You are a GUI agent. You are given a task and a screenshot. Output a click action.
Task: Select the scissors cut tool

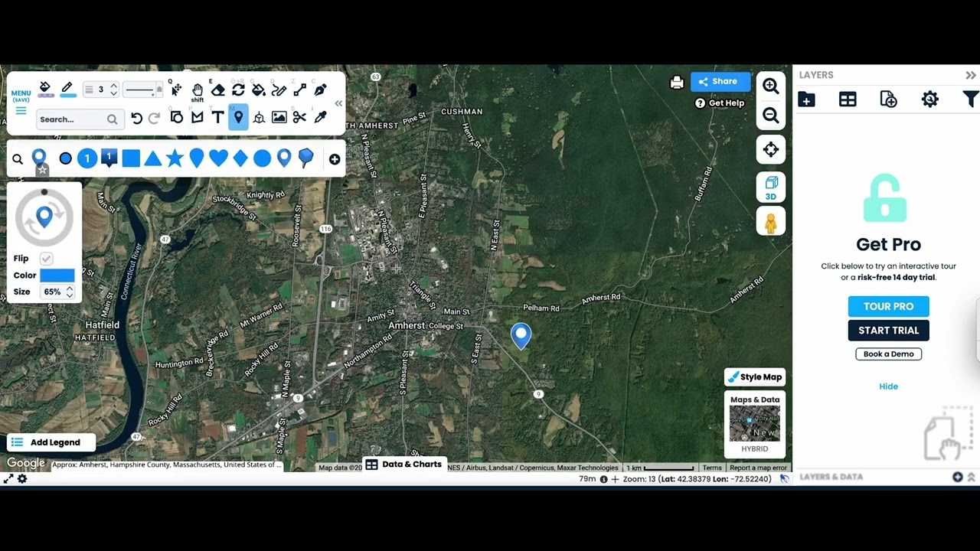pos(299,117)
